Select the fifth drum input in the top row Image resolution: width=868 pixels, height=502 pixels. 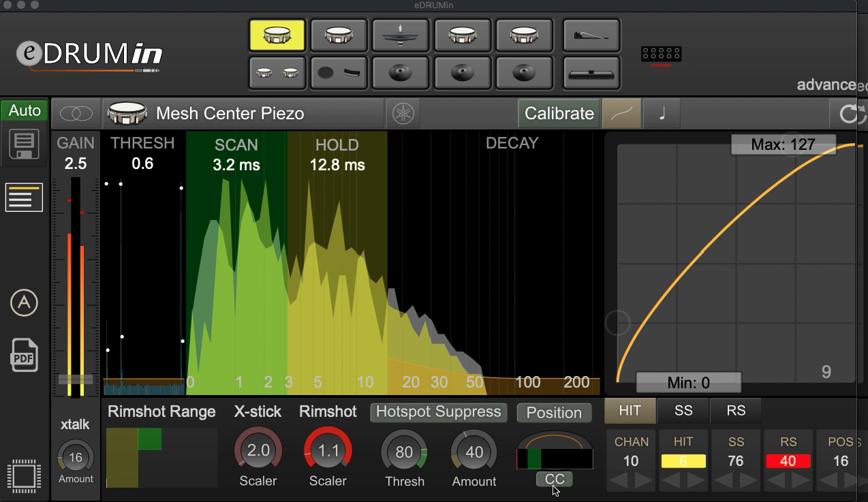pyautogui.click(x=524, y=35)
